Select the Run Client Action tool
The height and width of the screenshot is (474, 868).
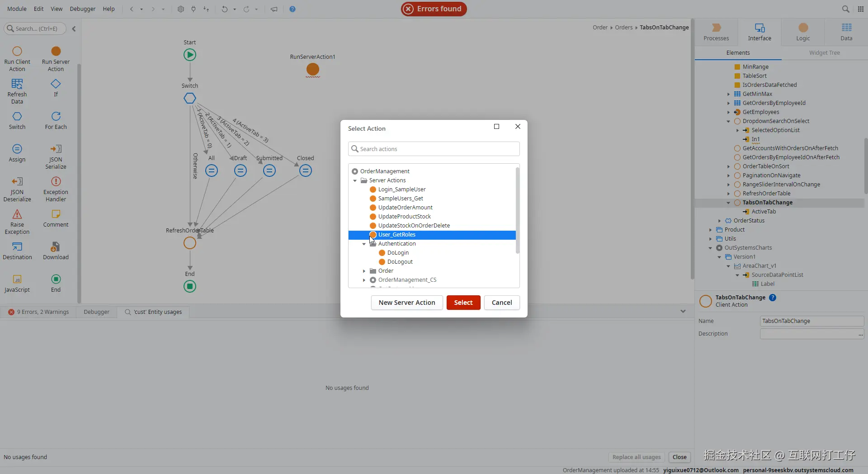click(x=17, y=59)
